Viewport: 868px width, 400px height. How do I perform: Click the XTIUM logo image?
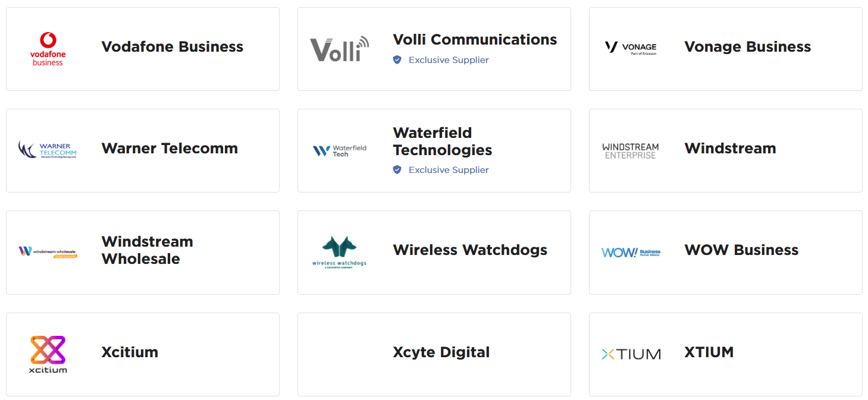pyautogui.click(x=631, y=354)
